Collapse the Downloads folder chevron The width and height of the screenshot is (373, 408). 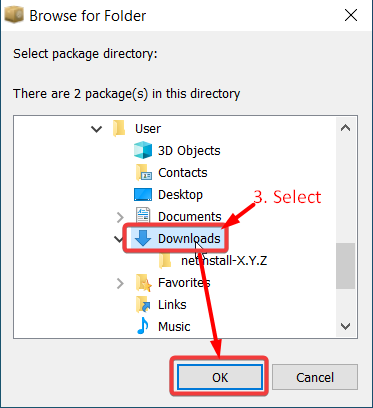coord(119,239)
